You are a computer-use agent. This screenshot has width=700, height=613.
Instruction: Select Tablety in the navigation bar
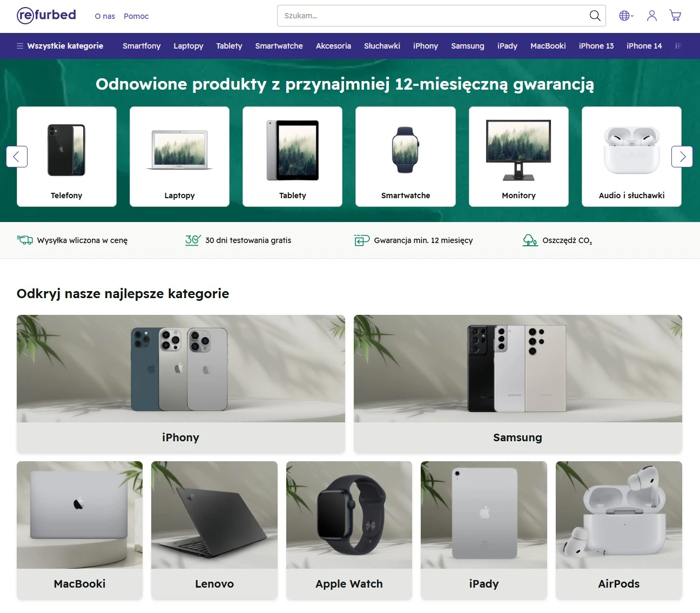[x=229, y=46]
